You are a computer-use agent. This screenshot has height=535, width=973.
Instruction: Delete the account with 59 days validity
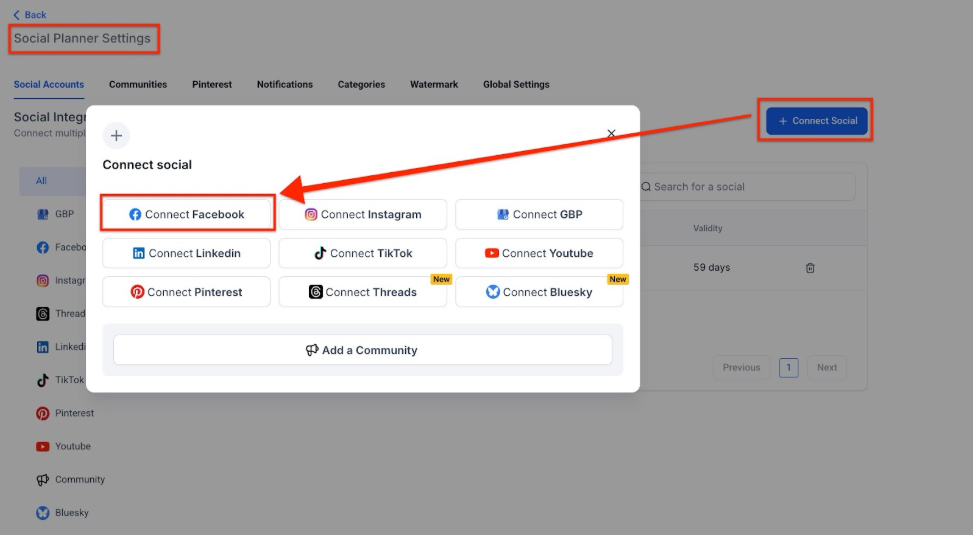[x=810, y=268]
